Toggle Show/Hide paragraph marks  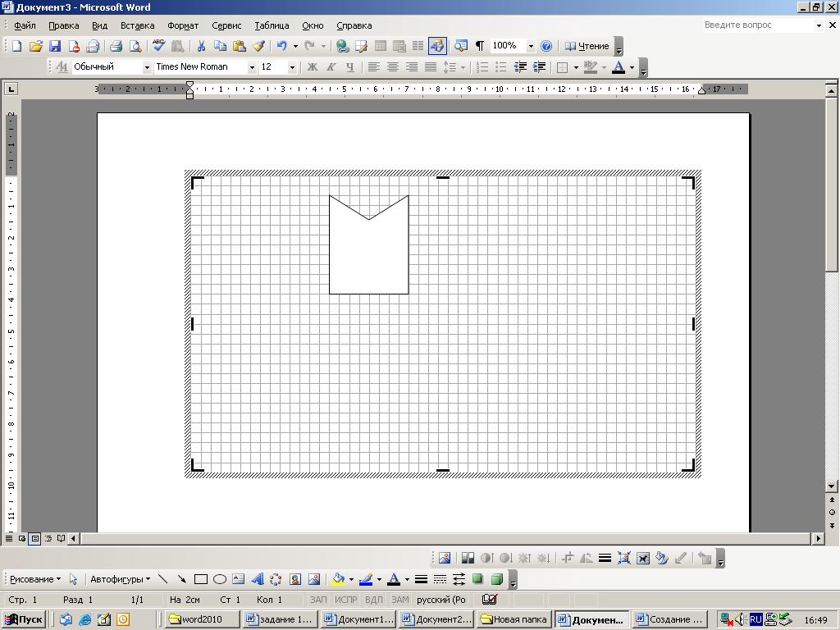pyautogui.click(x=479, y=46)
